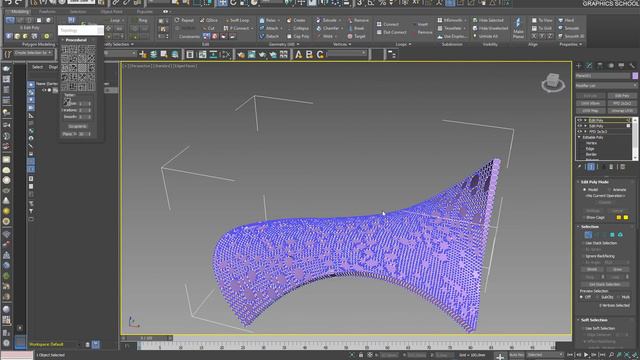
Task: Click the Grow selection button
Action: click(x=618, y=269)
